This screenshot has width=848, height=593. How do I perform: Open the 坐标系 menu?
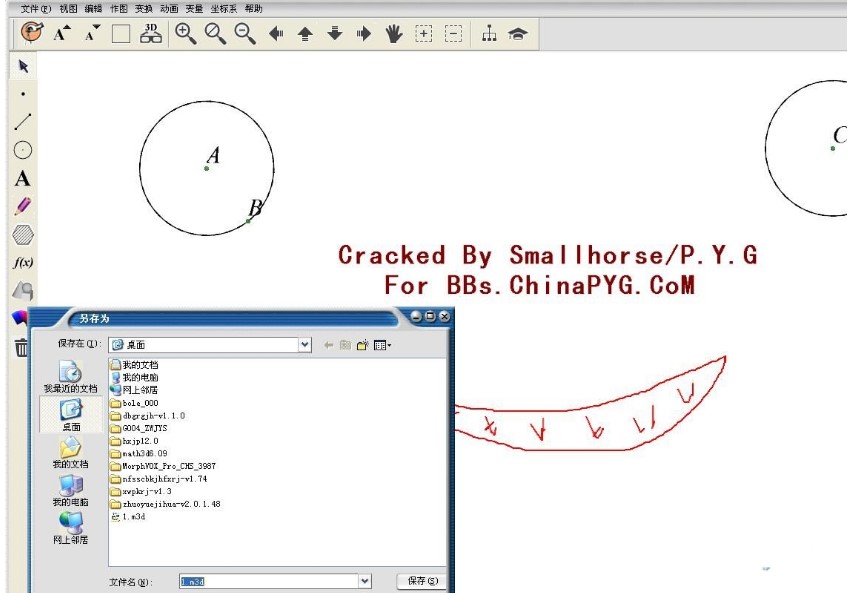click(223, 8)
